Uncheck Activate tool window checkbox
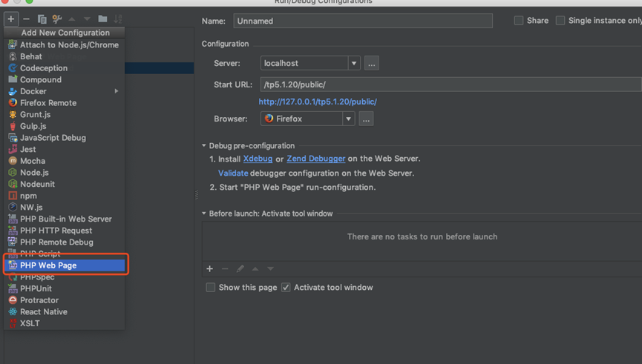The height and width of the screenshot is (364, 642). tap(286, 288)
